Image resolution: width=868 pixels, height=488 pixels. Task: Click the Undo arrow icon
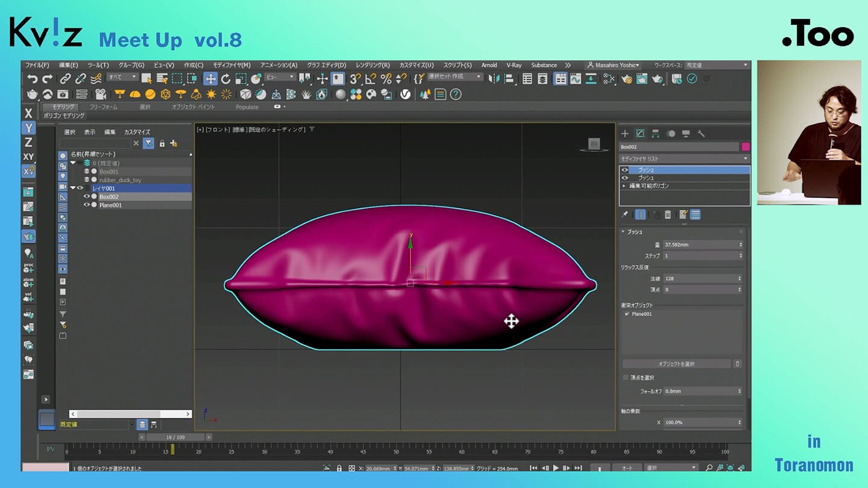click(x=32, y=79)
